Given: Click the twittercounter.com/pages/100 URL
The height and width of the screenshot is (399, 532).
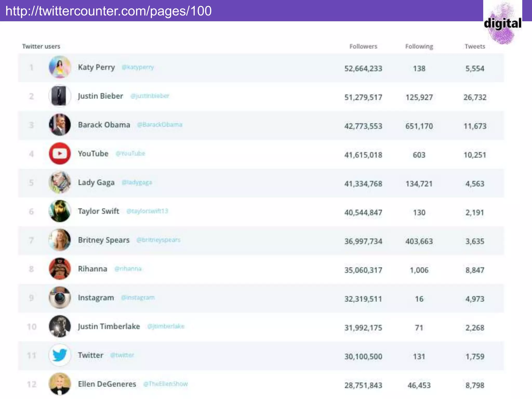Looking at the screenshot, I should click(109, 11).
